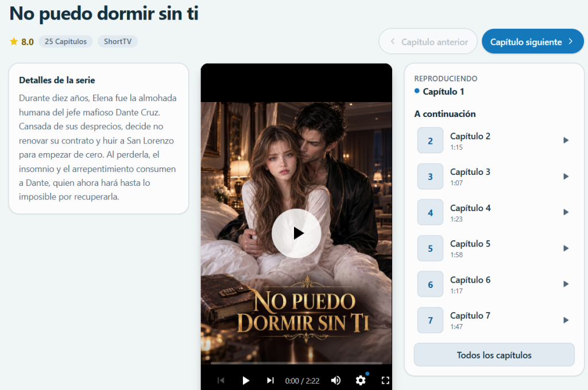Click the Detalles de la serie heading
Viewport: 588px width, 390px height.
tap(57, 80)
